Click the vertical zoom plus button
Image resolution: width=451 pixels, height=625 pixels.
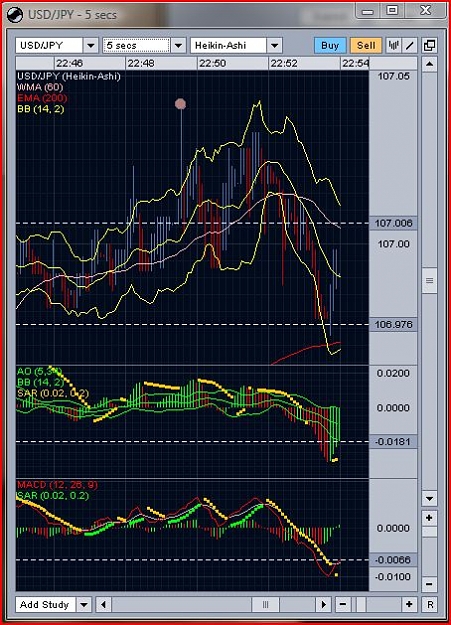click(429, 518)
